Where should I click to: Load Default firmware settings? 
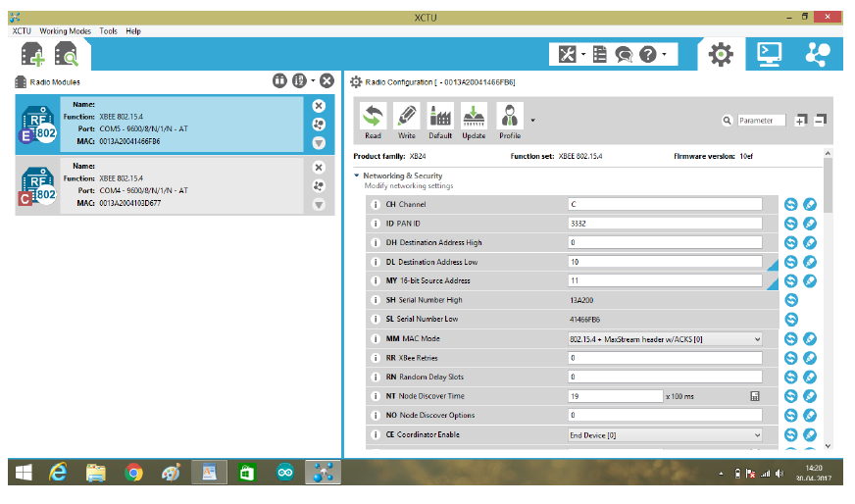(440, 121)
